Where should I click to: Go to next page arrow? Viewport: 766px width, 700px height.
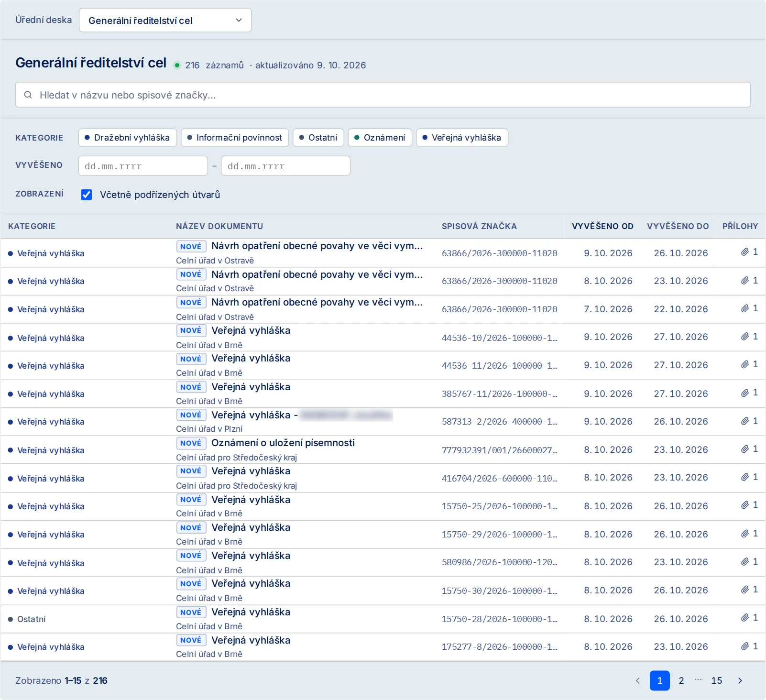pyautogui.click(x=740, y=680)
